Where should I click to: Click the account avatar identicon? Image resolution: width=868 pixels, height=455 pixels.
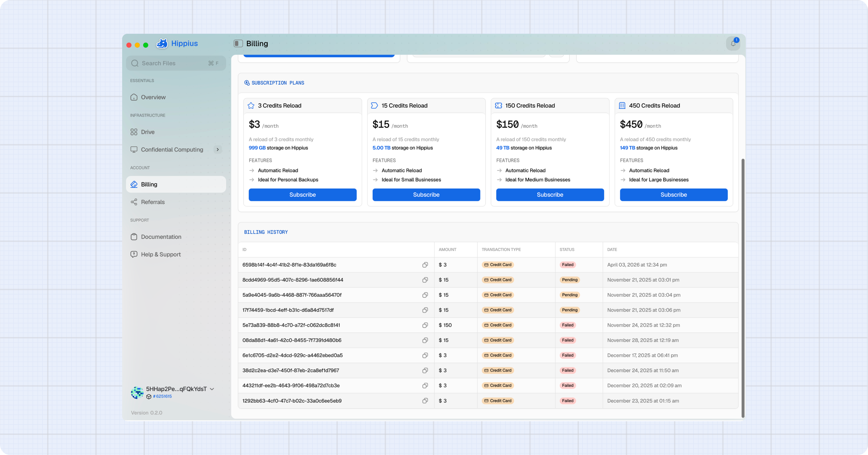[x=137, y=392]
